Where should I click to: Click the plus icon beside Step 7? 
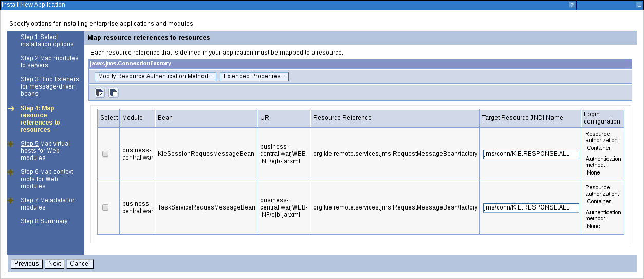point(11,200)
